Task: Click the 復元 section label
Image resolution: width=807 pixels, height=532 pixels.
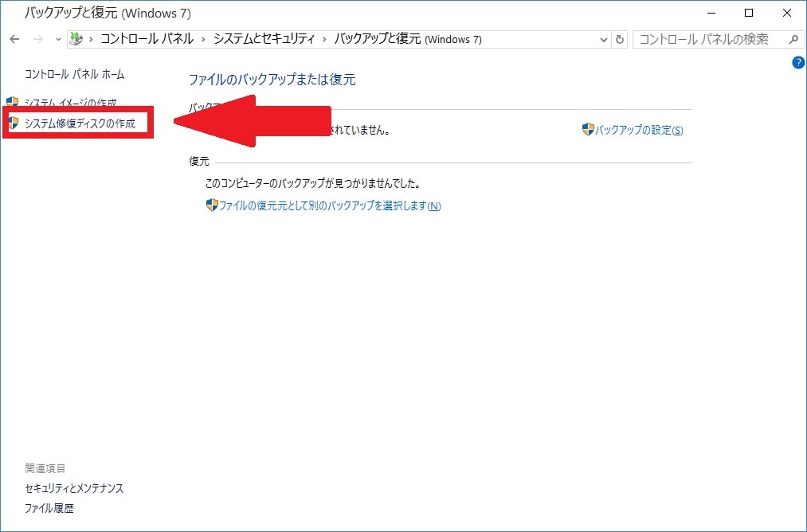Action: [x=199, y=162]
